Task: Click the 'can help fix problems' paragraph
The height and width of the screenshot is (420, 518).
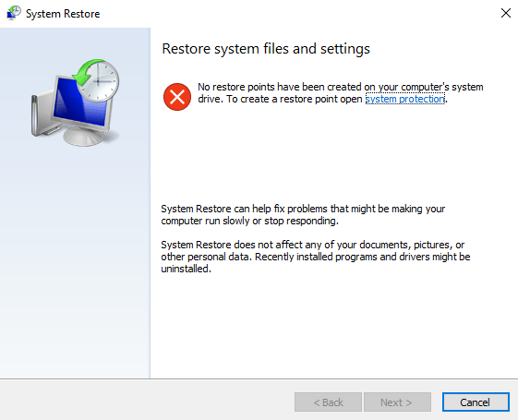Action: tap(303, 215)
